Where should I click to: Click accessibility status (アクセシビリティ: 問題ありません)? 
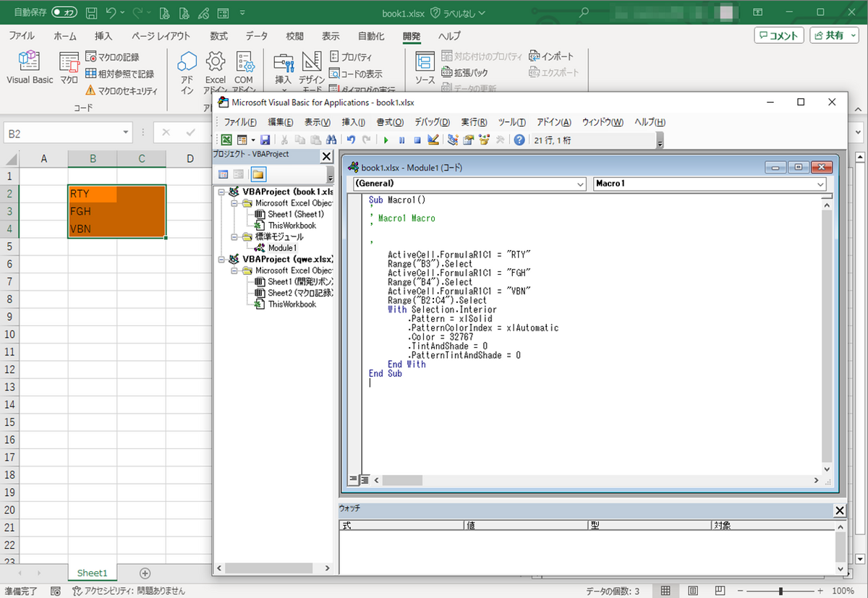(129, 591)
